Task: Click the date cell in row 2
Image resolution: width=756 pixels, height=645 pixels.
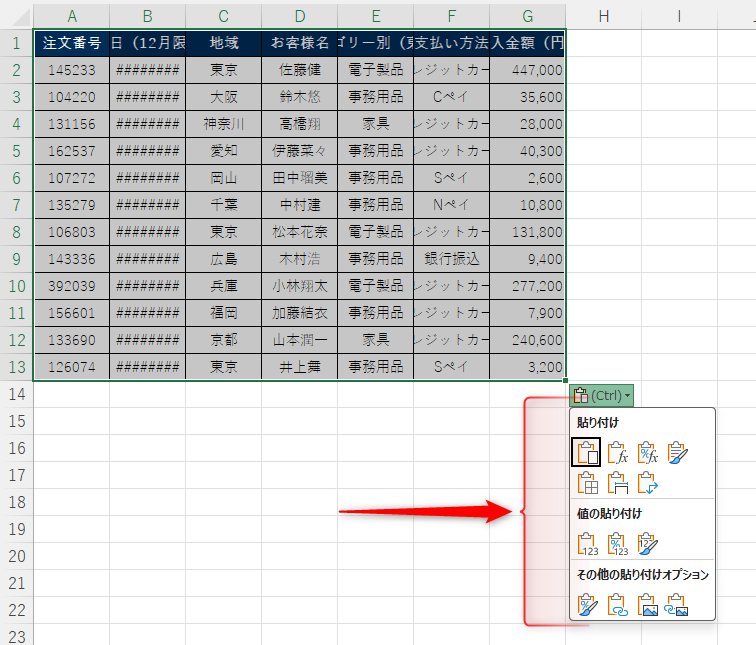Action: click(x=148, y=70)
